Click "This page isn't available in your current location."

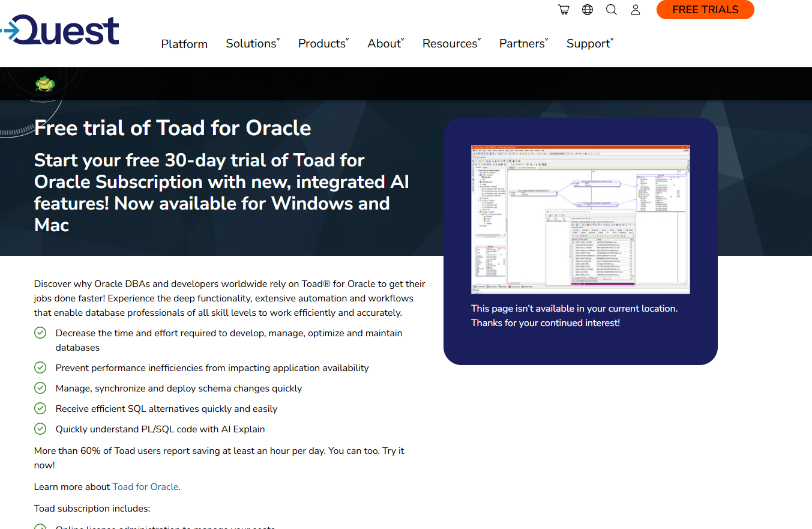[574, 309]
